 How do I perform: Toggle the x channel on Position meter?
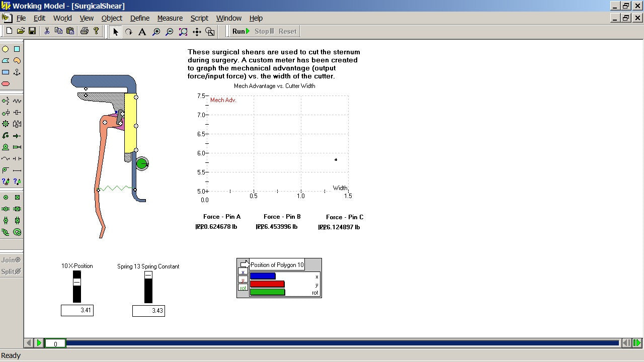[243, 272]
